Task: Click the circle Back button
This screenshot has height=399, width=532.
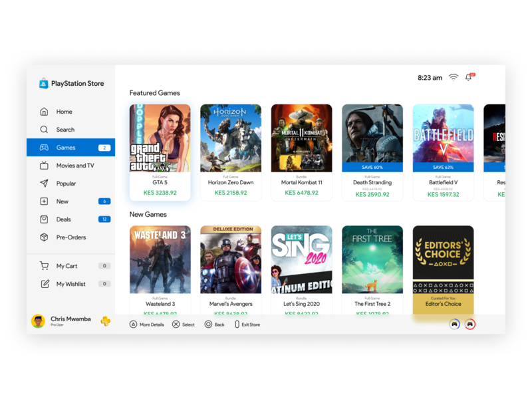Action: [214, 325]
